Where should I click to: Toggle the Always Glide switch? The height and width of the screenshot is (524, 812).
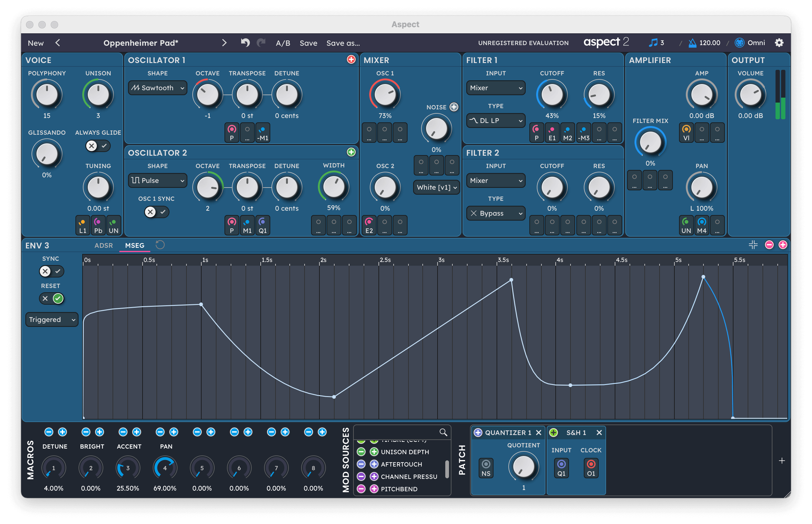coord(98,146)
